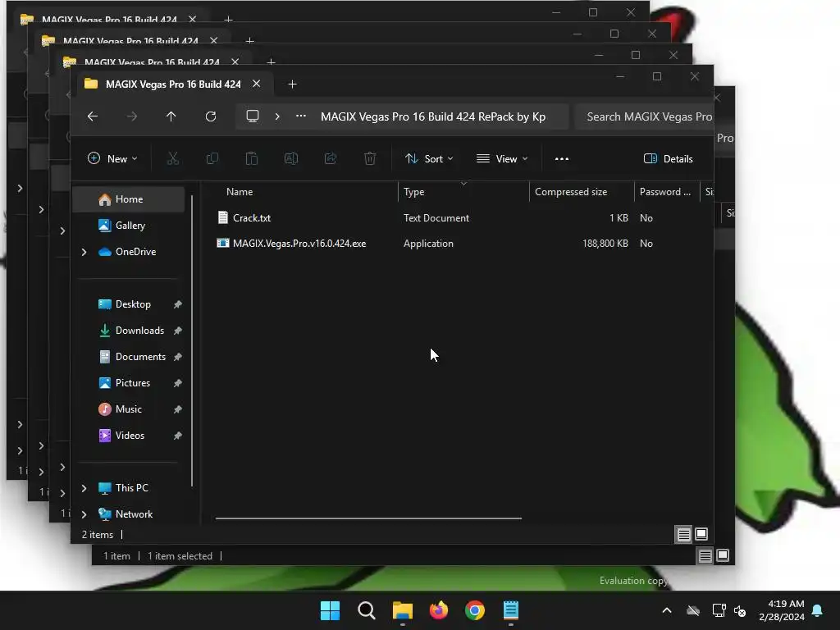This screenshot has width=840, height=630.
Task: Open the Documents quick access folder
Action: pyautogui.click(x=140, y=357)
